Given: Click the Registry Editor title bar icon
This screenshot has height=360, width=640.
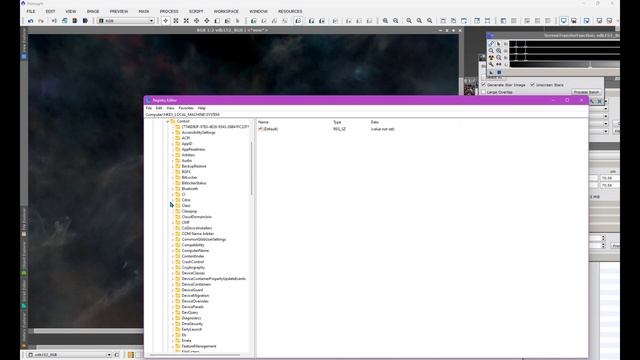Looking at the screenshot, I should tap(149, 100).
